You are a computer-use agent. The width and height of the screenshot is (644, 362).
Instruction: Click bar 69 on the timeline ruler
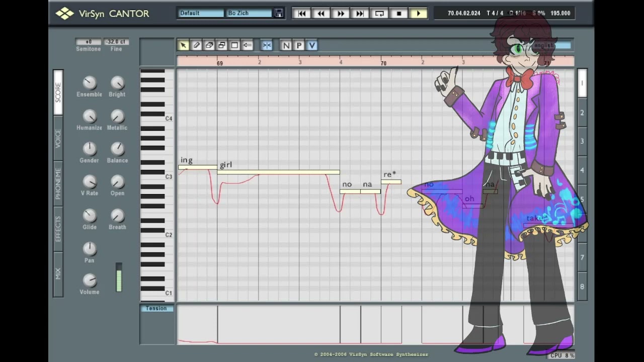[x=220, y=63]
